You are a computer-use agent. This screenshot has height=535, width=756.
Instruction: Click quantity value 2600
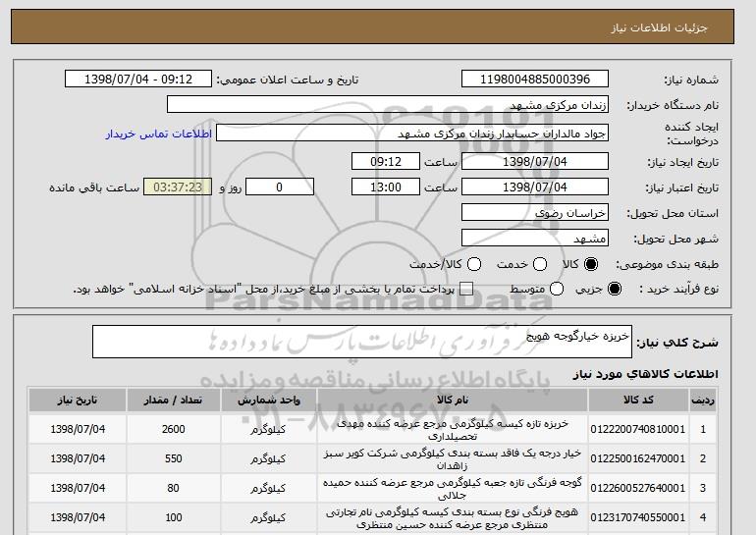(174, 429)
